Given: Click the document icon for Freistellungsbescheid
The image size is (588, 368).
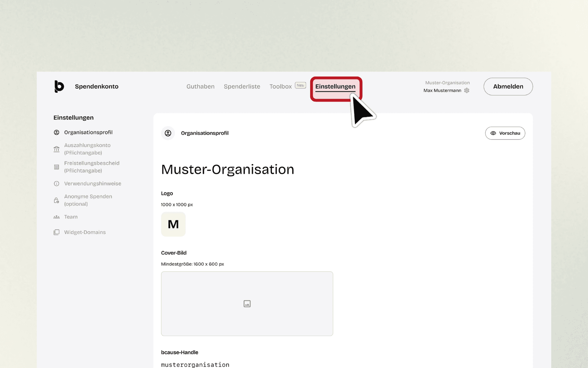Looking at the screenshot, I should click(57, 167).
